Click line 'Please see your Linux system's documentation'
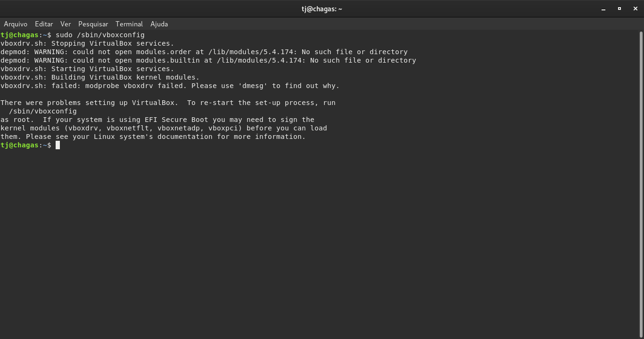 pyautogui.click(x=153, y=137)
